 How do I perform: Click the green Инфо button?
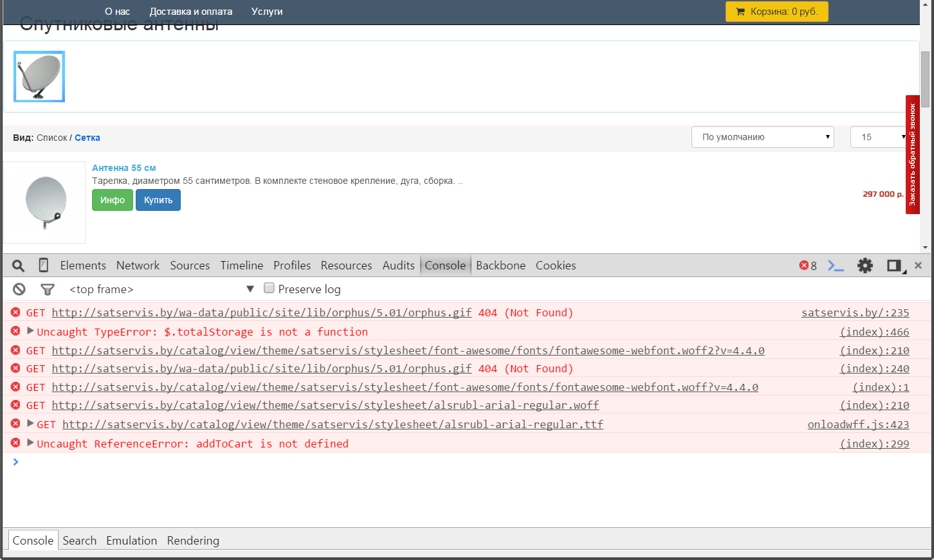pos(113,200)
